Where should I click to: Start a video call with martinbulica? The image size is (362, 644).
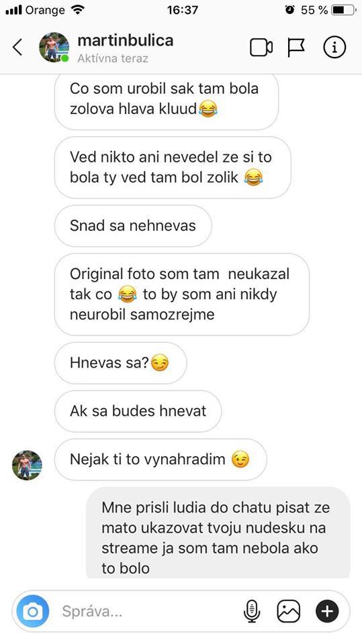click(261, 48)
